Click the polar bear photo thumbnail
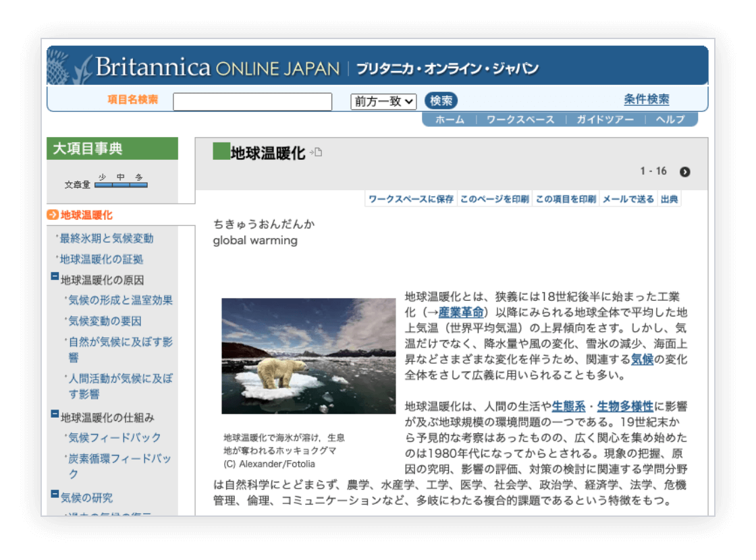The width and height of the screenshot is (756, 560). 308,356
